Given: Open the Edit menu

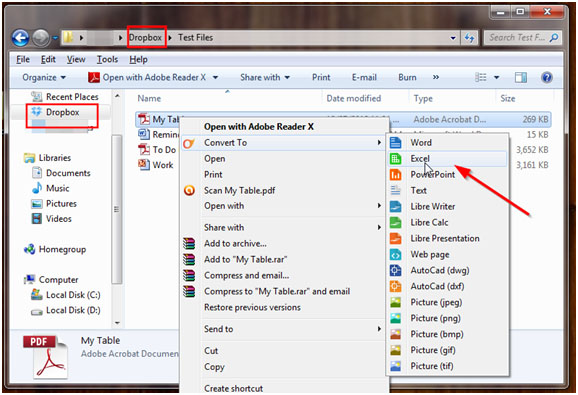Looking at the screenshot, I should click(48, 59).
